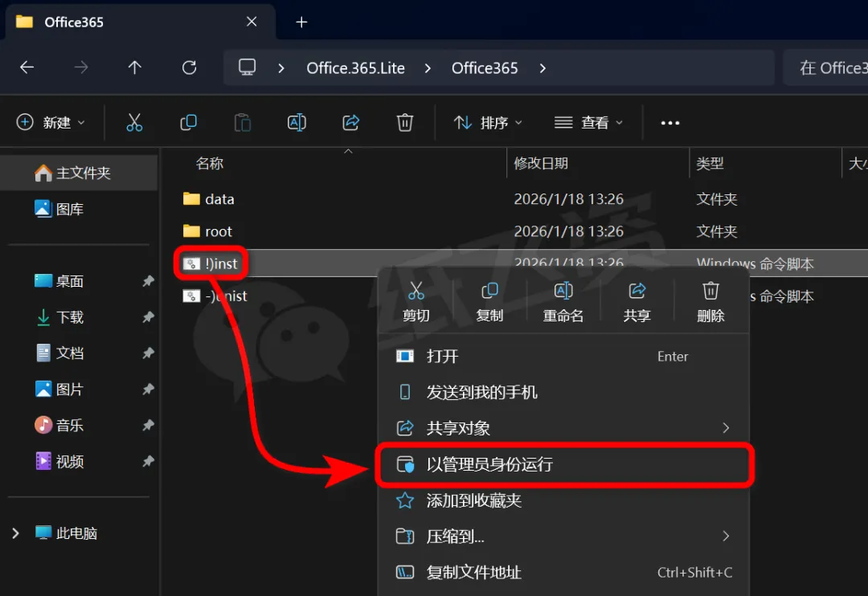Click the This PC monitor icon in the address bar
Image resolution: width=868 pixels, height=596 pixels.
[x=247, y=67]
